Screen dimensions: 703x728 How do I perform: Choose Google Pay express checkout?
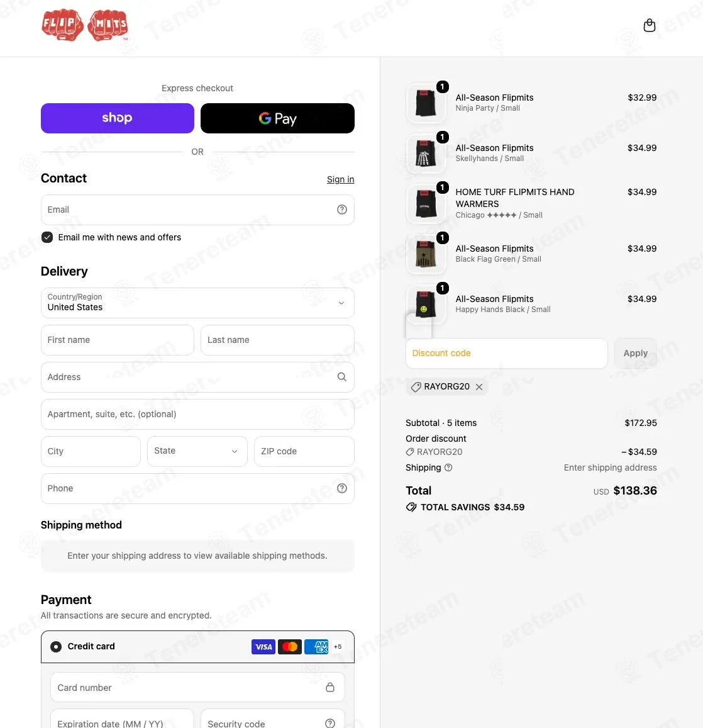point(277,118)
